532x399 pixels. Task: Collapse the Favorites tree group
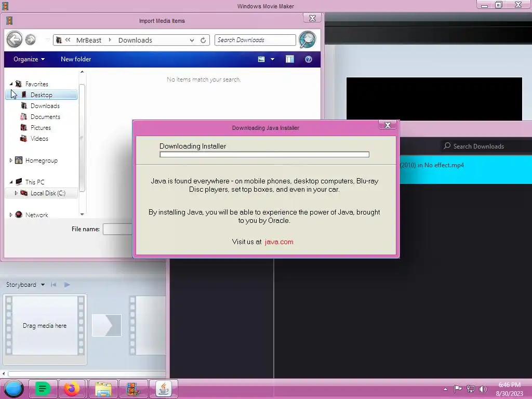pyautogui.click(x=11, y=84)
